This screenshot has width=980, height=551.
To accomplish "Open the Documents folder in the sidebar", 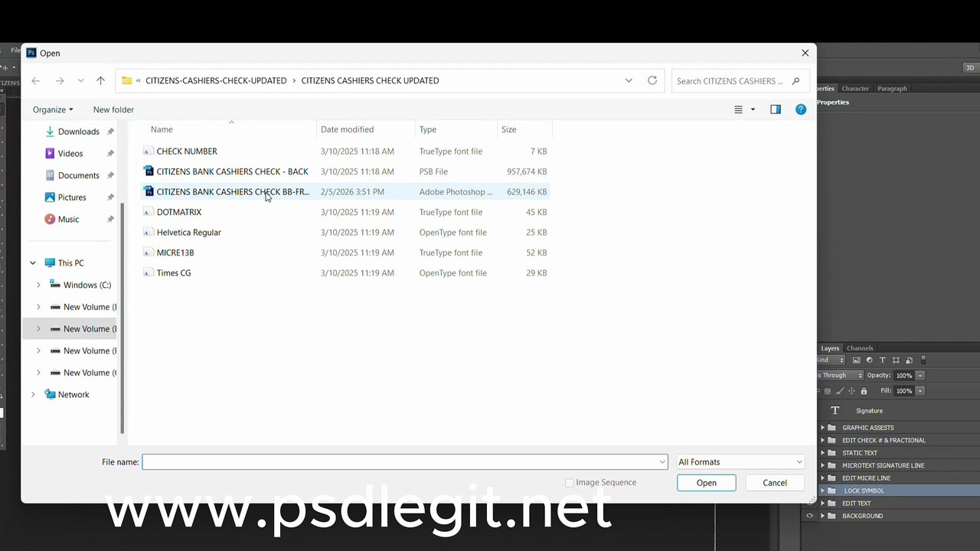I will (x=79, y=175).
